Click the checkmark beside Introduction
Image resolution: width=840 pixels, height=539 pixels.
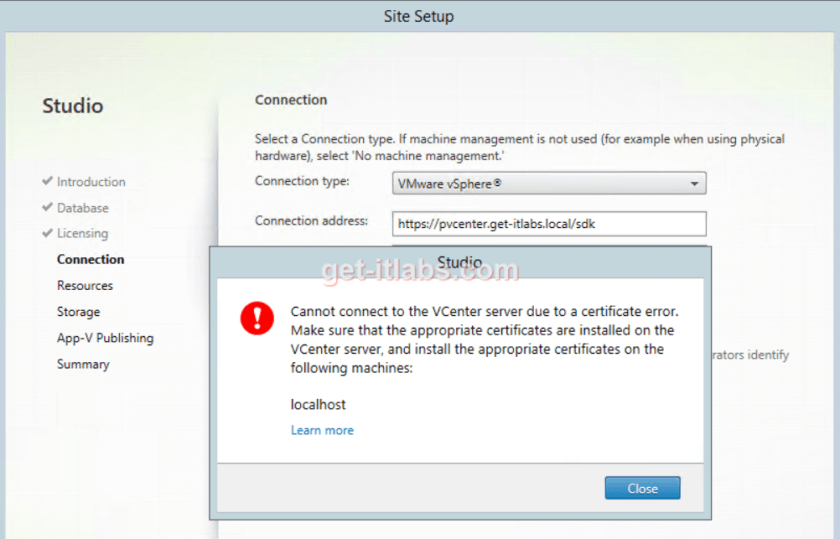(x=47, y=181)
